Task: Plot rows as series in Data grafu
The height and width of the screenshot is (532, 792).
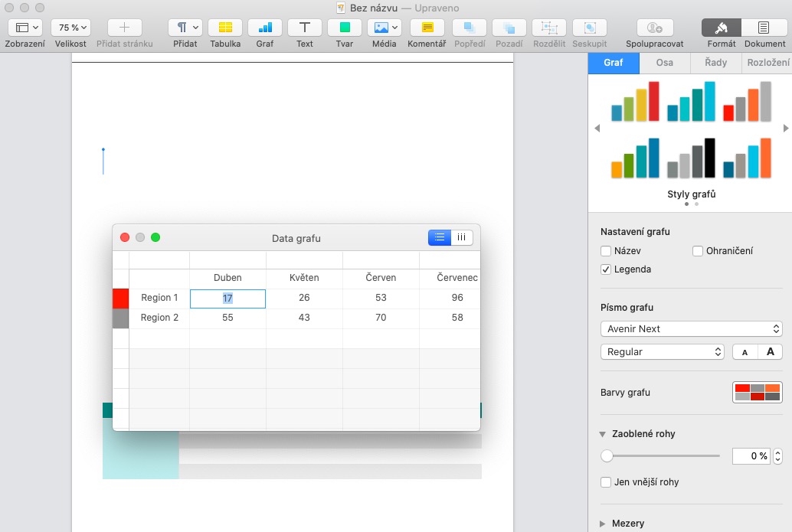Action: click(x=440, y=237)
